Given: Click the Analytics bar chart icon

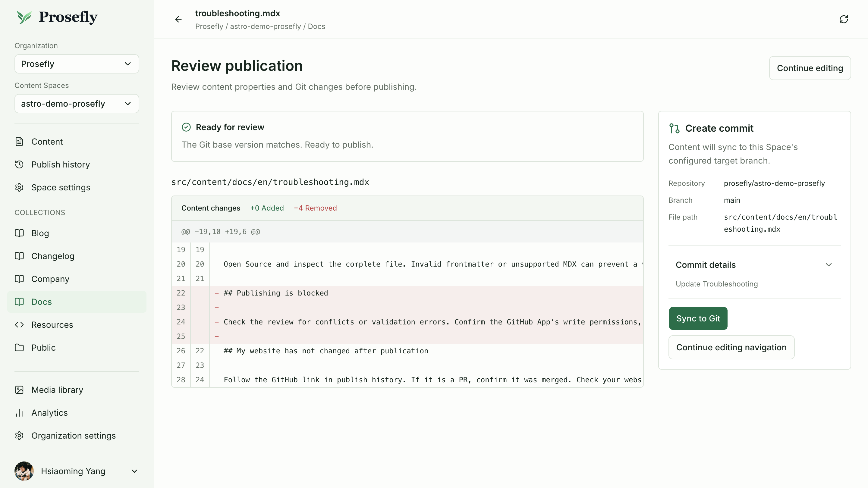Looking at the screenshot, I should 19,413.
